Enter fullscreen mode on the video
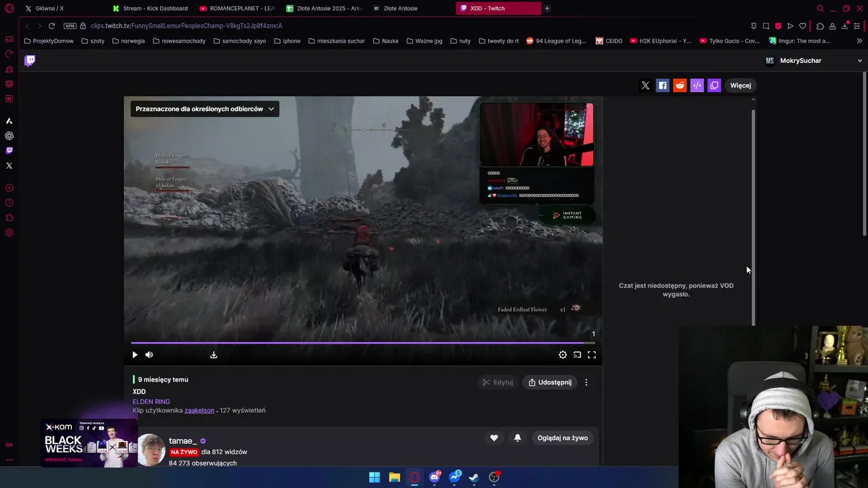 pyautogui.click(x=592, y=354)
